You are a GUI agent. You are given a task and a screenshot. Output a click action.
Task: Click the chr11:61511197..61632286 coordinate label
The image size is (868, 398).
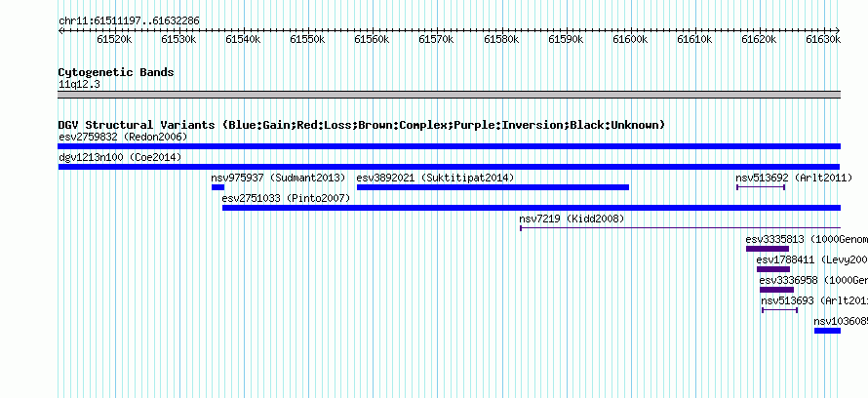(129, 21)
